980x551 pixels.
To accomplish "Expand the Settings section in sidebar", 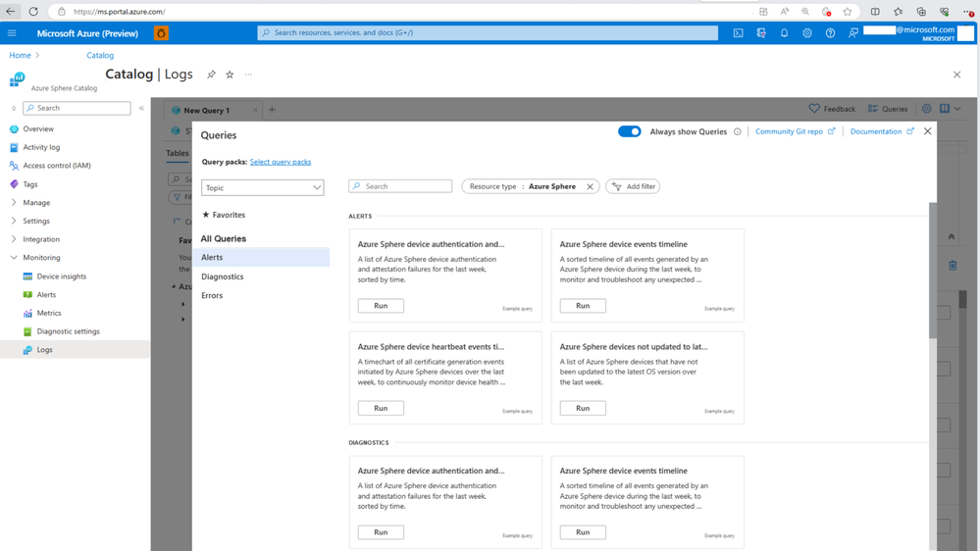I will point(14,221).
